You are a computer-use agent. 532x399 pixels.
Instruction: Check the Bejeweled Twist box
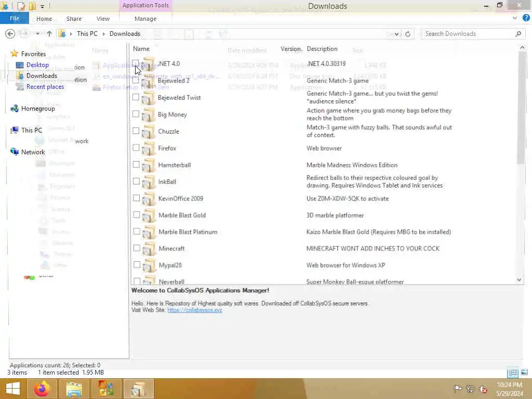click(136, 97)
